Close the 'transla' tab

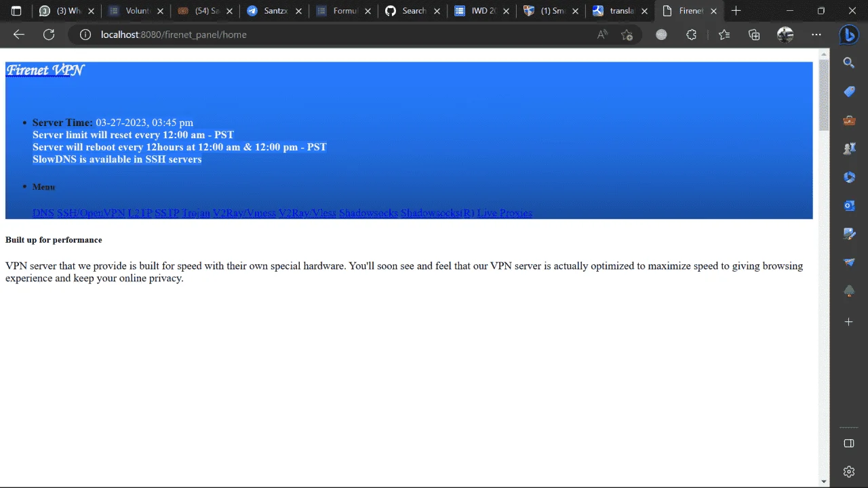(644, 11)
